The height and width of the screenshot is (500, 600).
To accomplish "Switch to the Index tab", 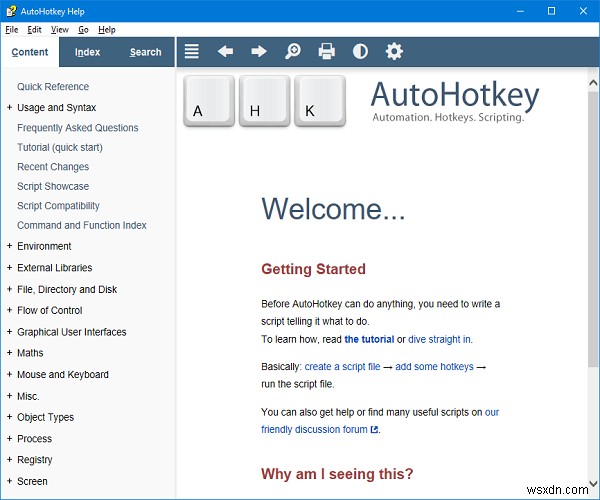I will pyautogui.click(x=87, y=52).
